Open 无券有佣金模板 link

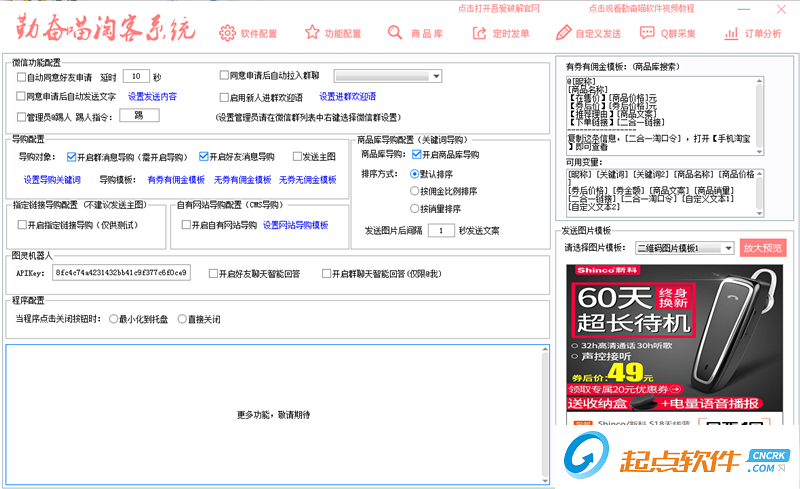(x=242, y=180)
